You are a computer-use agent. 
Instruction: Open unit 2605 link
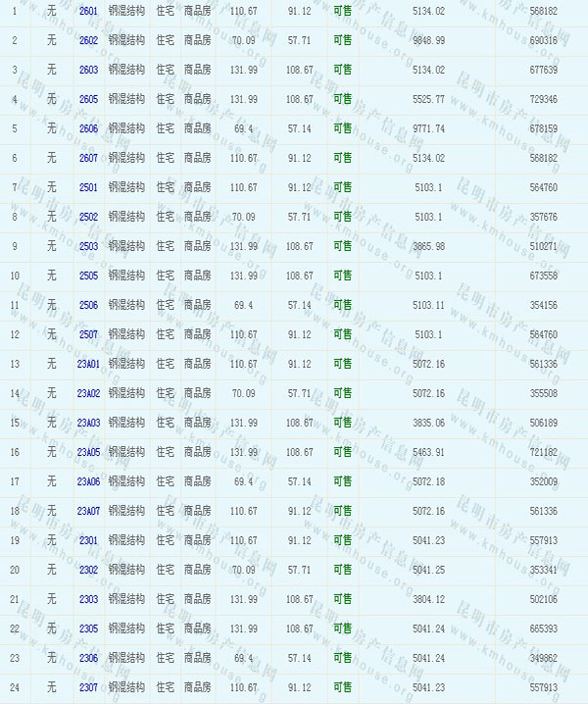[x=88, y=99]
